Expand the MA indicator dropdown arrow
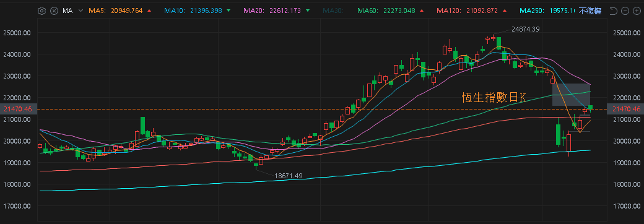The image size is (644, 224). tap(80, 11)
